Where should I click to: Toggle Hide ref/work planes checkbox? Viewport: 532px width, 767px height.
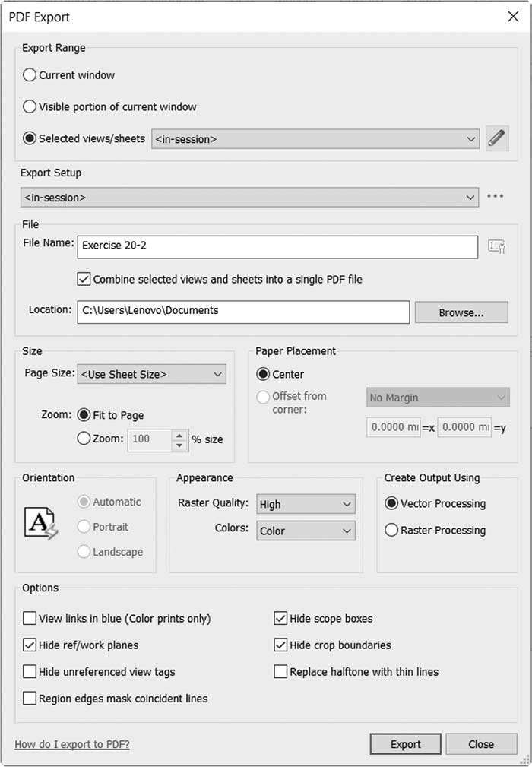pyautogui.click(x=30, y=645)
